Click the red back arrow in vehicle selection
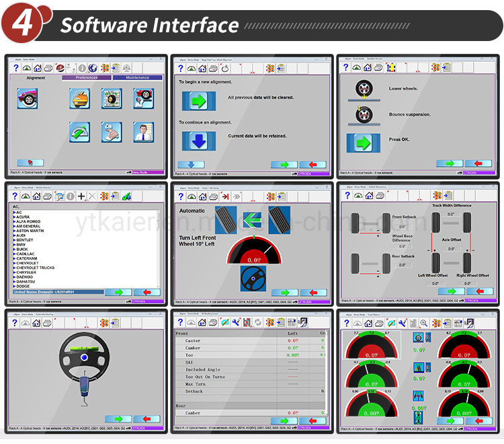504x444 pixels. [147, 292]
